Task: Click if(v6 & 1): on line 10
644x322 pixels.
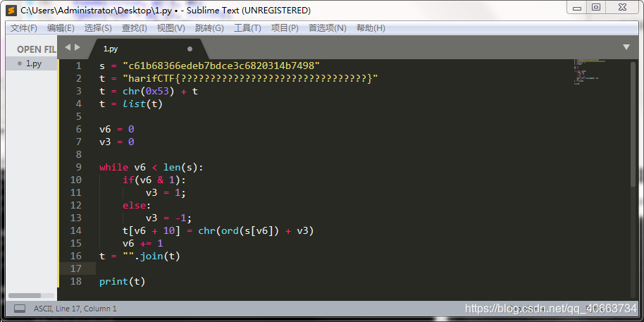Action: click(154, 180)
